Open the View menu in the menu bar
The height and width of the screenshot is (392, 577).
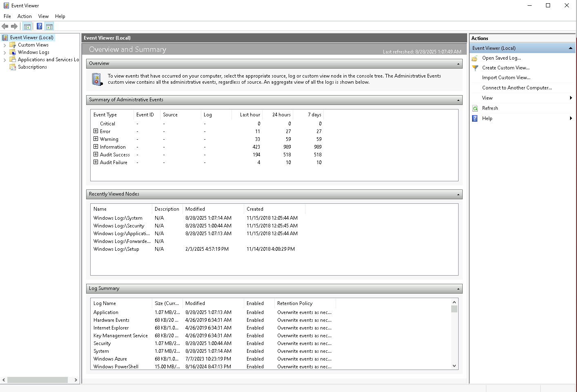pyautogui.click(x=43, y=16)
